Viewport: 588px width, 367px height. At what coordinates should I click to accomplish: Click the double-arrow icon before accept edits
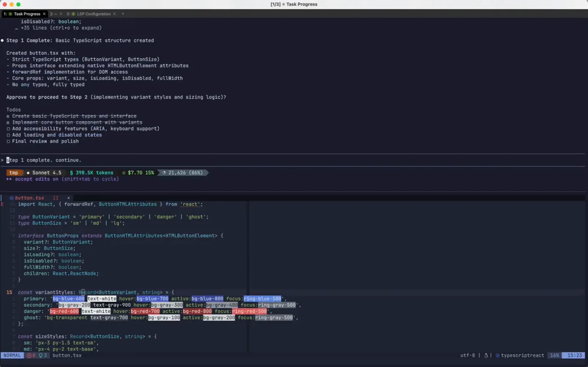tap(9, 179)
